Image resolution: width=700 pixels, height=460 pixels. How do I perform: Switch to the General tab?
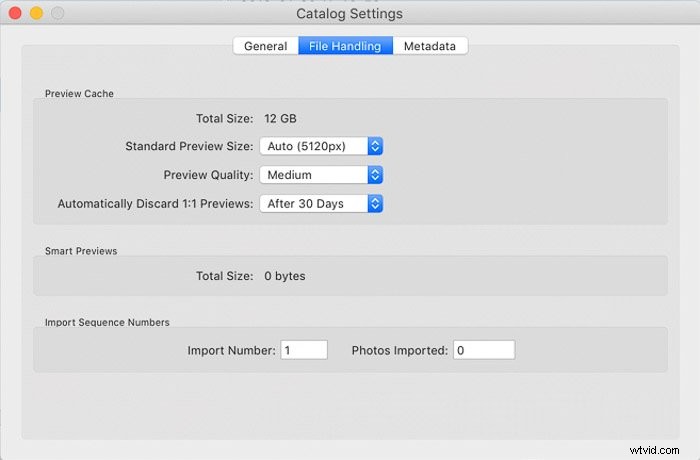pos(266,46)
